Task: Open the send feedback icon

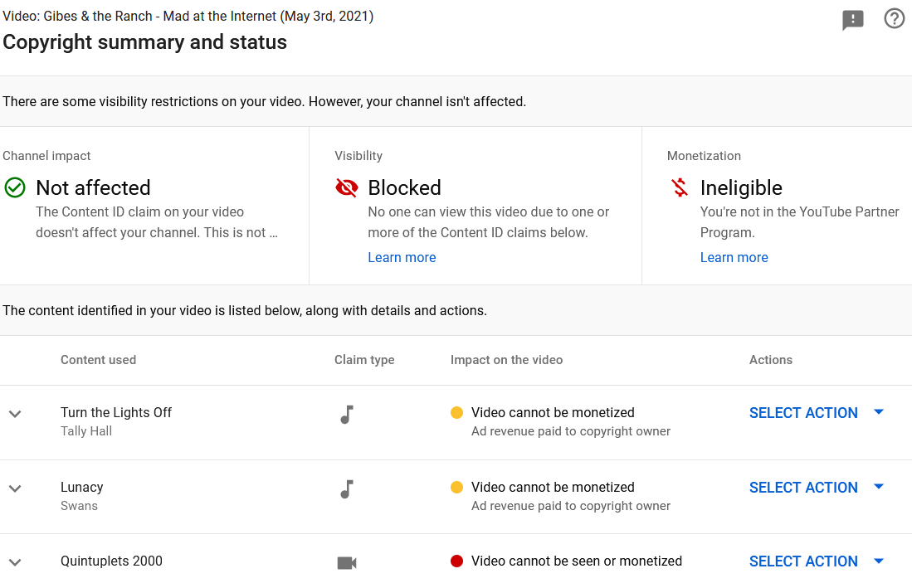Action: point(853,21)
